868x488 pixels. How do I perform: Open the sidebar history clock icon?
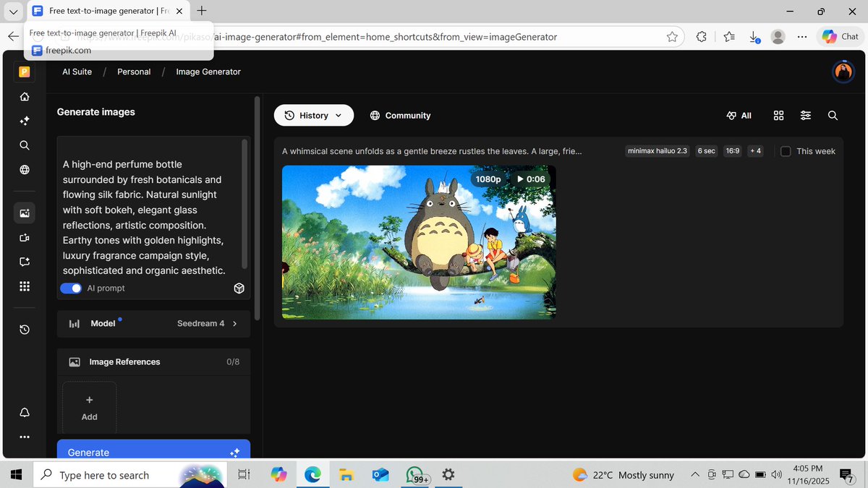25,330
